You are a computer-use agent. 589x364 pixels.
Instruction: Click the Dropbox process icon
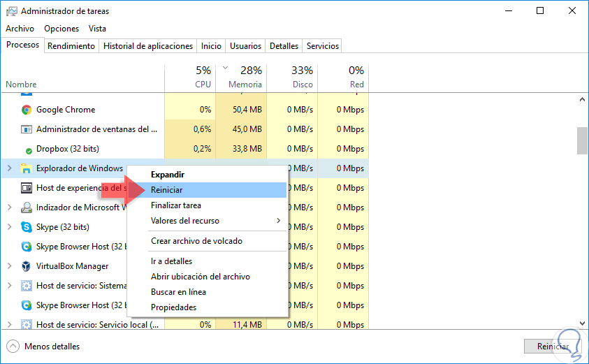pyautogui.click(x=29, y=151)
